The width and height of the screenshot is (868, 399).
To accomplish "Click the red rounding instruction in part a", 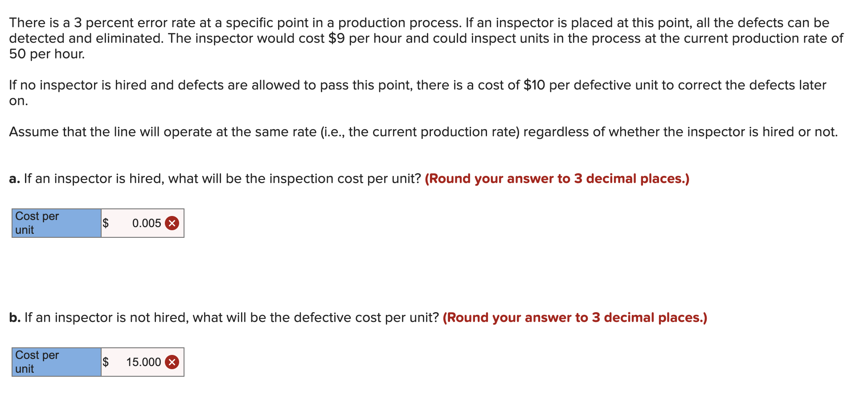I will (x=556, y=178).
